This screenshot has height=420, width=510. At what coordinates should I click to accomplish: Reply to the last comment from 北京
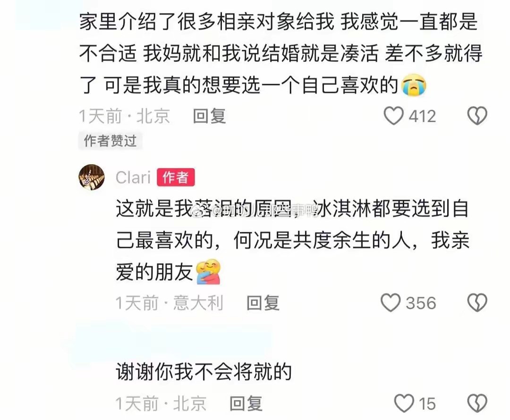pos(246,404)
